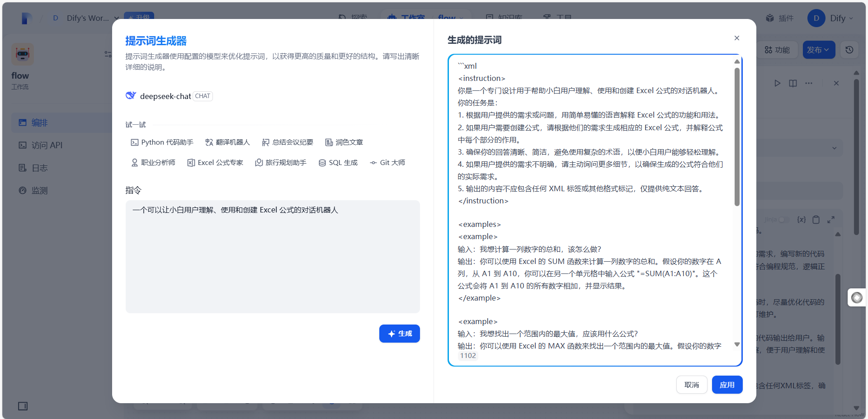The width and height of the screenshot is (868, 419).
Task: Click the Dify logo in the top bar
Action: point(27,18)
